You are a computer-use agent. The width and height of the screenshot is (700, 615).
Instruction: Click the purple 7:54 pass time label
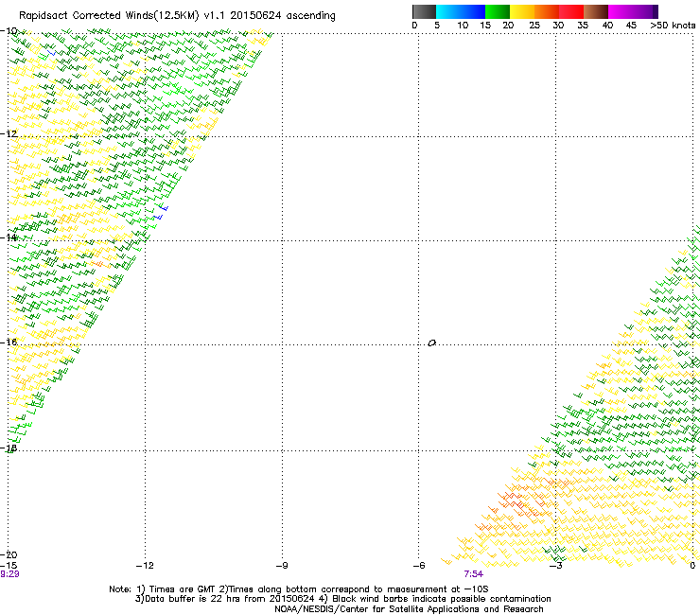[473, 574]
